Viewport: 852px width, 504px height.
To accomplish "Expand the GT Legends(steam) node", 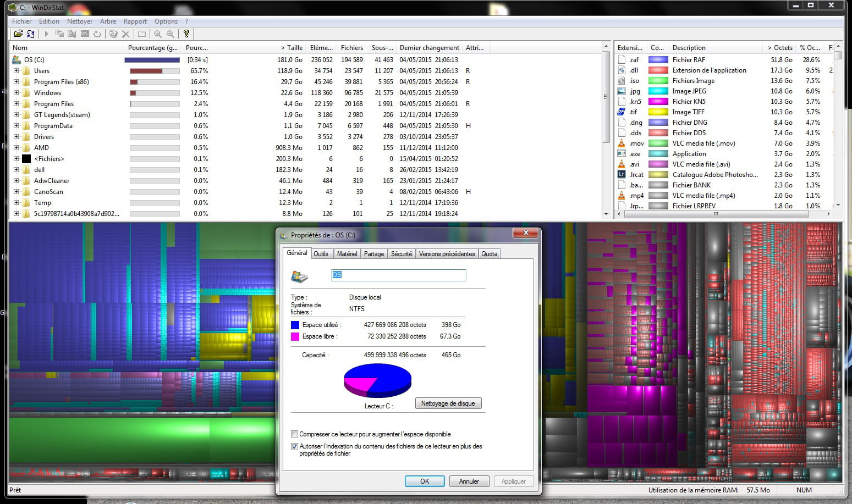I will (x=16, y=114).
